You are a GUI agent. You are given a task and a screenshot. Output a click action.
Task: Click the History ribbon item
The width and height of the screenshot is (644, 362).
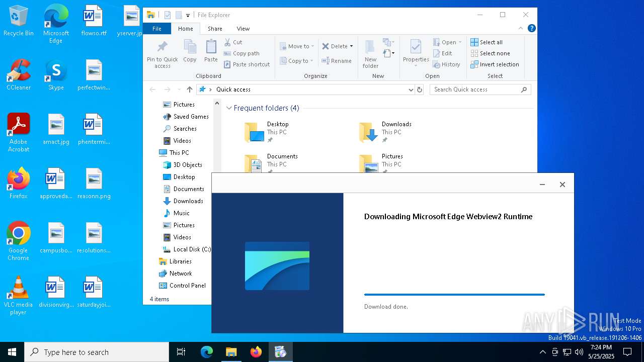coord(446,64)
